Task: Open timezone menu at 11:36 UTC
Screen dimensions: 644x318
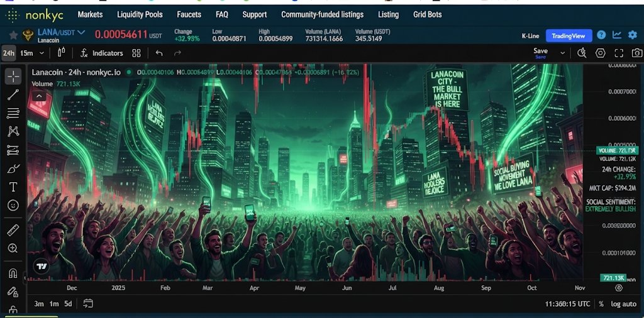Action: coord(567,304)
